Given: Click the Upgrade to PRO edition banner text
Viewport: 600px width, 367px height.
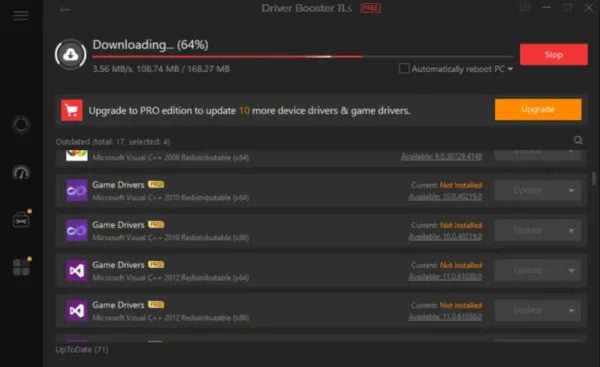Looking at the screenshot, I should pyautogui.click(x=249, y=111).
